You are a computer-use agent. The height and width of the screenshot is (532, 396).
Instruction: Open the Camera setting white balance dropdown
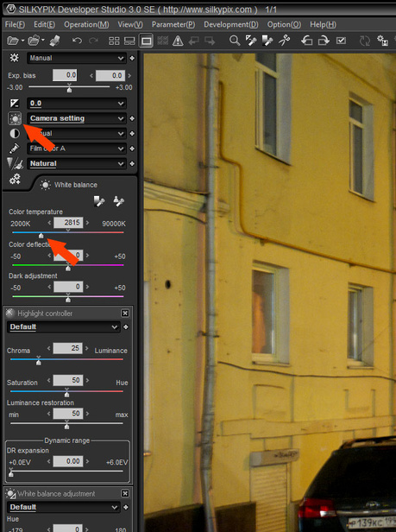point(77,118)
